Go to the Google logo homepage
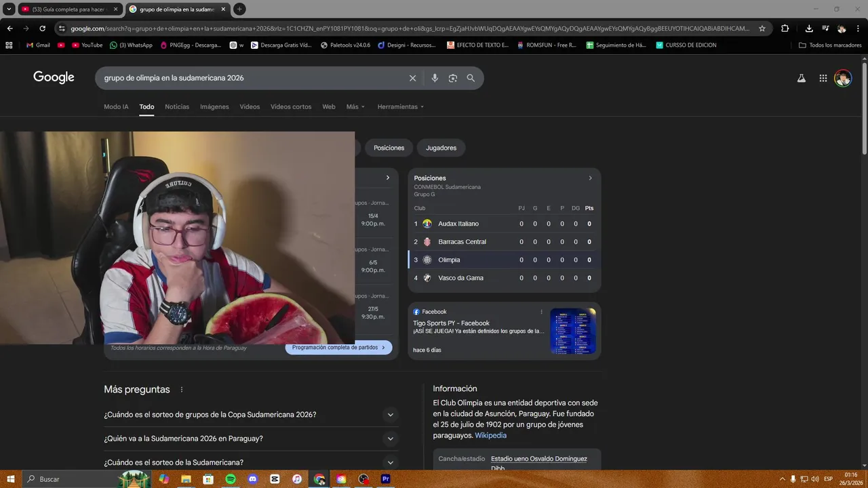The width and height of the screenshot is (868, 488). (54, 77)
